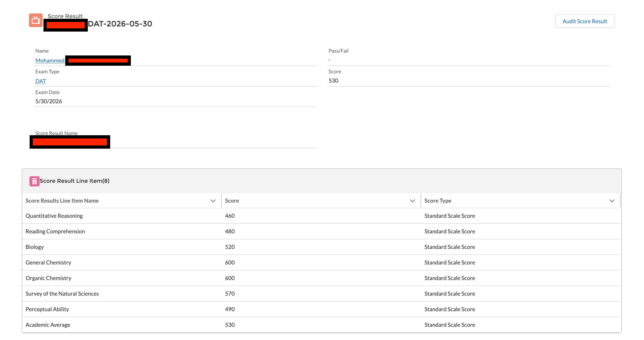The image size is (644, 340).
Task: Click Quantitative Reasoning's Standard Scale Score
Action: [x=449, y=216]
